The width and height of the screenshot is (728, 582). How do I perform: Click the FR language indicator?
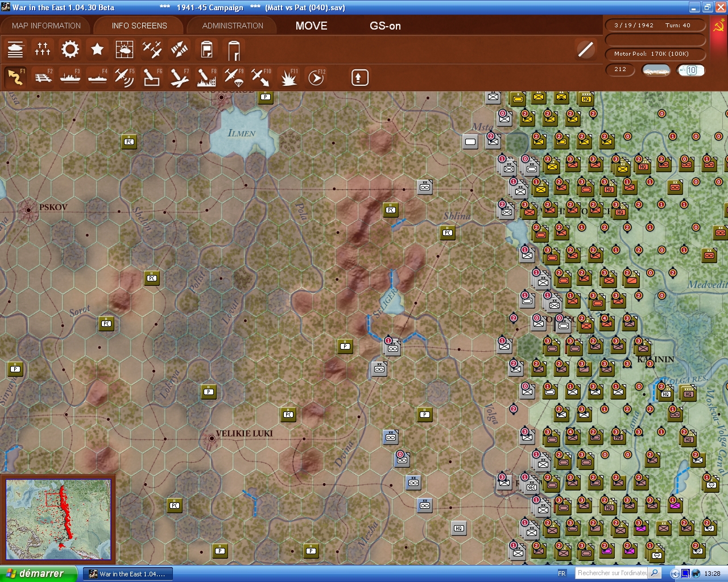562,573
